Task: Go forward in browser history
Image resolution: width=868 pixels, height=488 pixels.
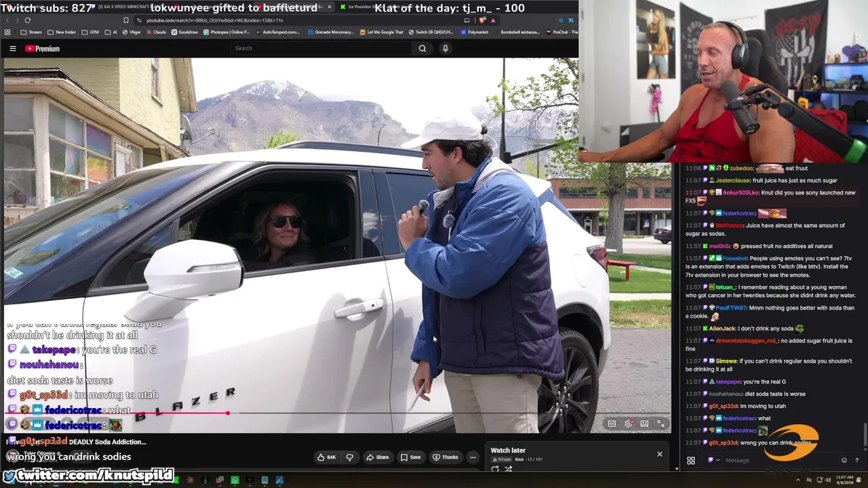Action: click(x=16, y=20)
